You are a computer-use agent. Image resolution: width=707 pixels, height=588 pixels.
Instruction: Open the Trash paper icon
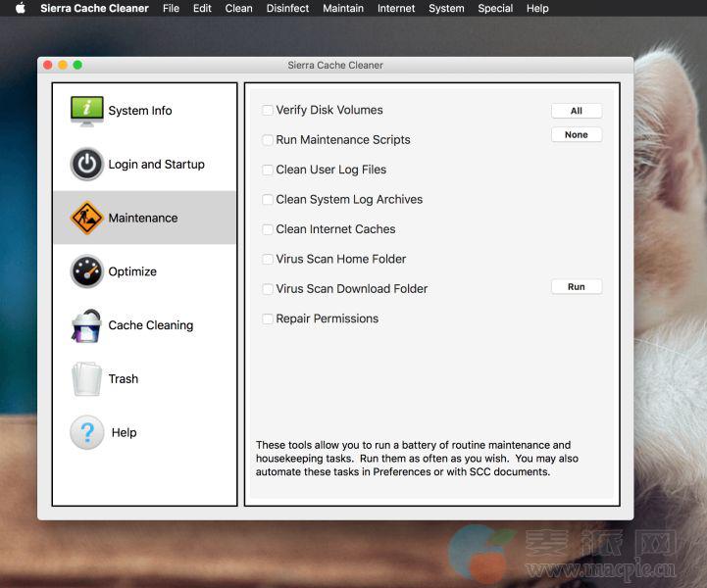click(86, 379)
